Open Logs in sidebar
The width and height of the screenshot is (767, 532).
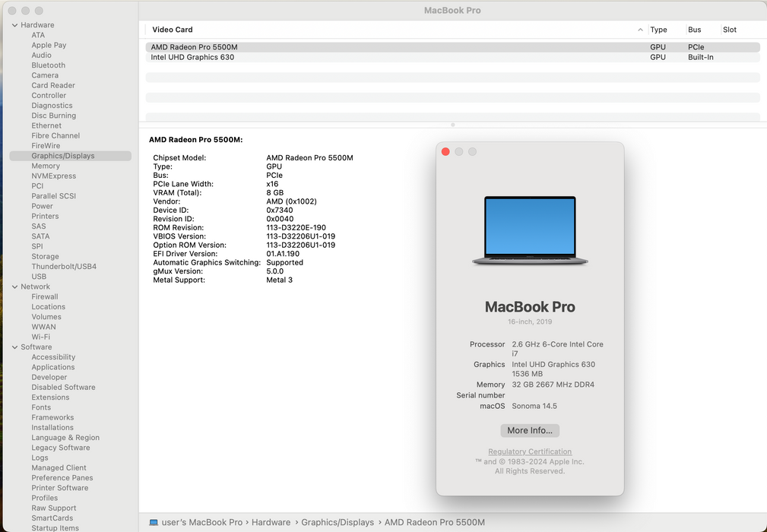[x=40, y=458]
